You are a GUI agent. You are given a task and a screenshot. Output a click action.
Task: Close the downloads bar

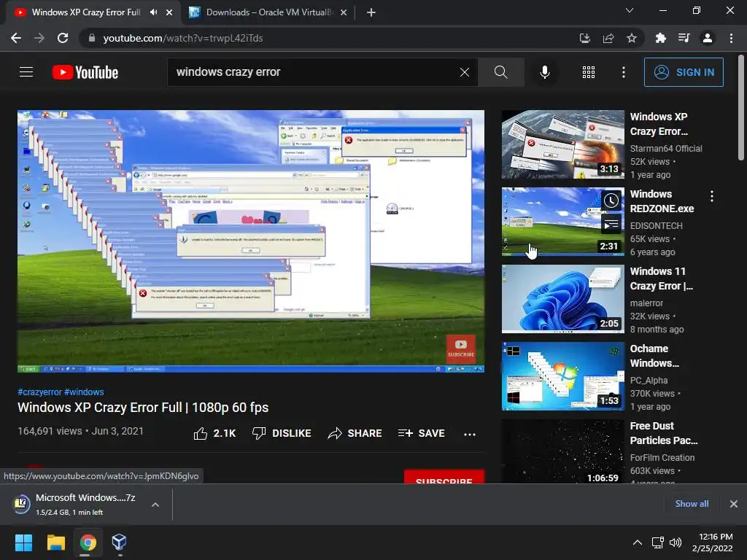(x=734, y=504)
